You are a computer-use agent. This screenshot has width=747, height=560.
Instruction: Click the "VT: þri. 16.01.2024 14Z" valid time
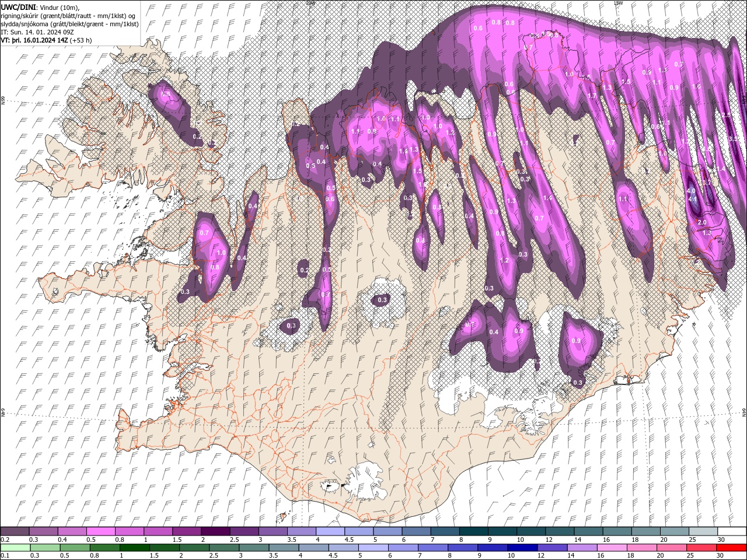pos(34,40)
